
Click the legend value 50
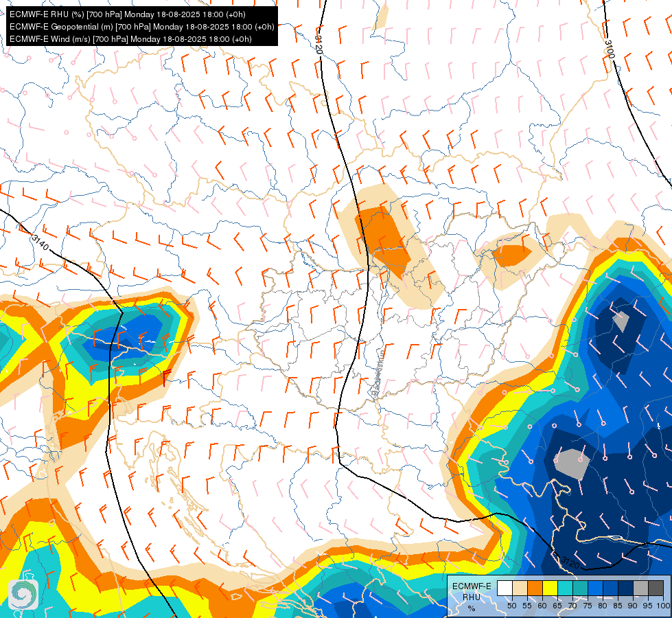coord(511,606)
